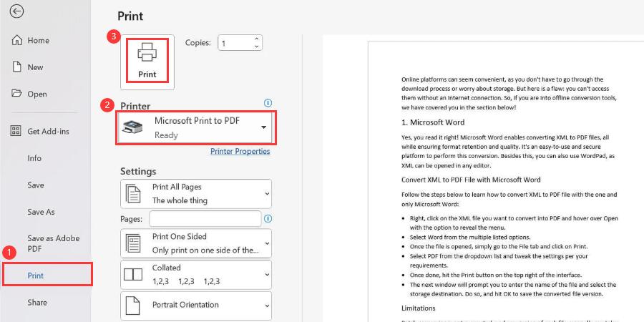Click the '1. Microsoft Word' heading in preview
Screen dimensions: 644x322
pyautogui.click(x=433, y=122)
